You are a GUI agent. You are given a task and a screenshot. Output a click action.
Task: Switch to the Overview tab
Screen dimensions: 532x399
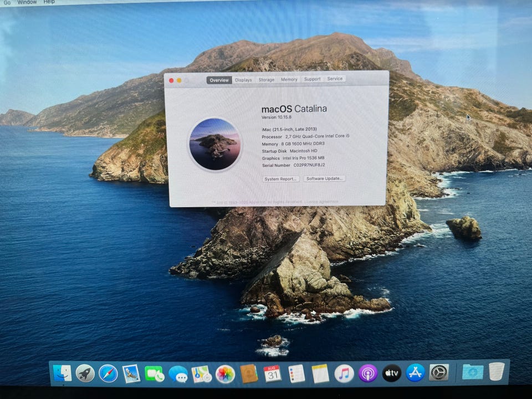219,80
